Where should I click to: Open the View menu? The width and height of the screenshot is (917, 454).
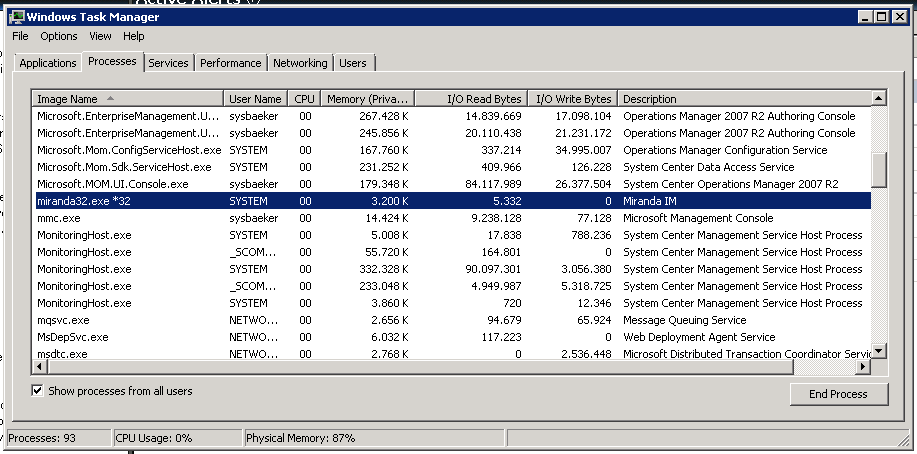[100, 36]
